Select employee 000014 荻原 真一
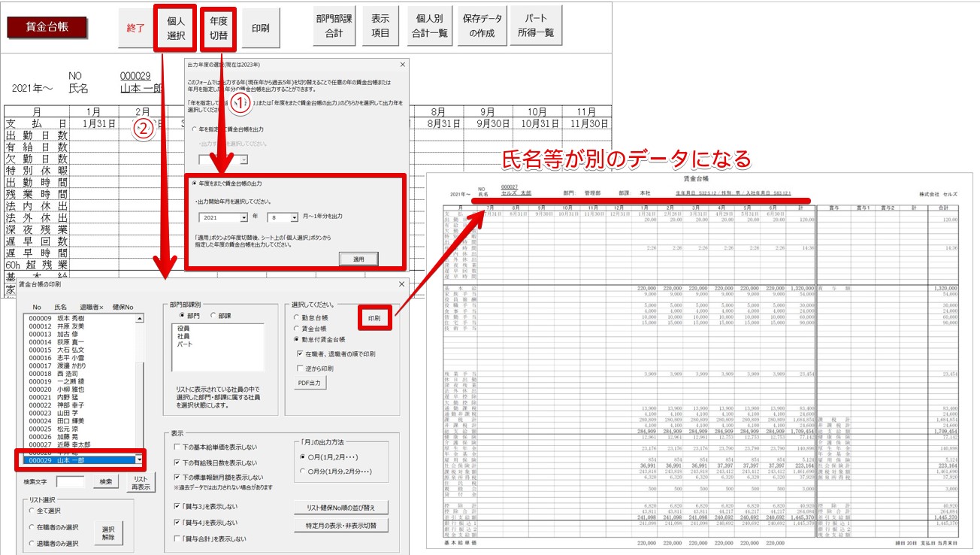 click(x=80, y=342)
